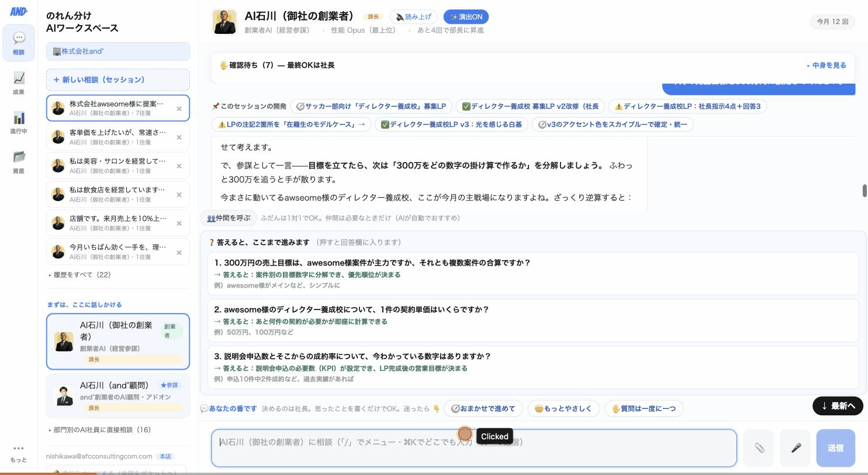Close the 客単価を上げたいが session
The image size is (868, 475).
point(179,137)
